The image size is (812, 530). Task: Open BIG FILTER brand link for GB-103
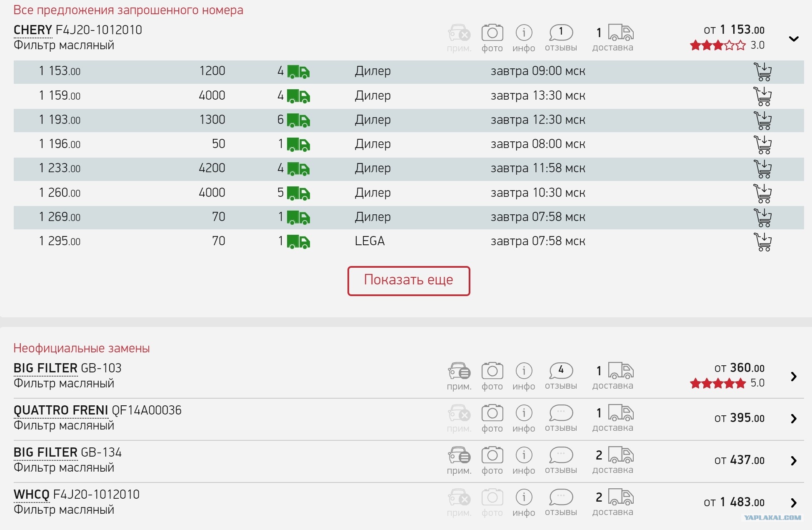pos(45,368)
